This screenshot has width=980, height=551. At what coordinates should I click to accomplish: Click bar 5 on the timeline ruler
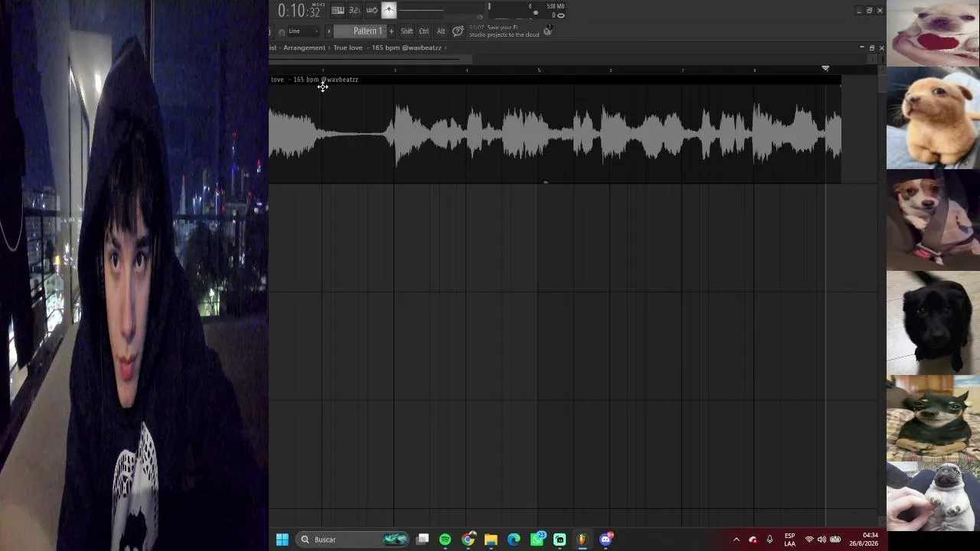pos(539,70)
